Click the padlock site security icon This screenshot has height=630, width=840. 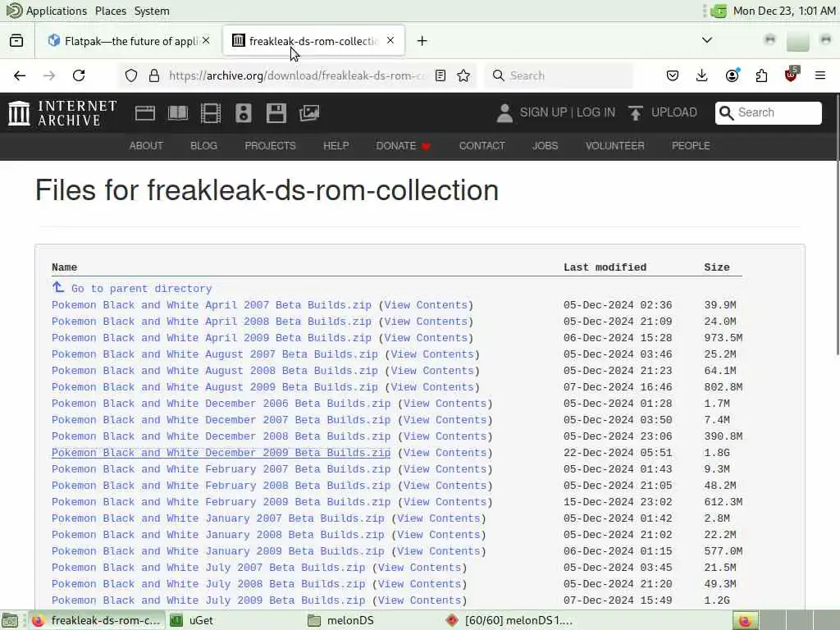pyautogui.click(x=154, y=75)
